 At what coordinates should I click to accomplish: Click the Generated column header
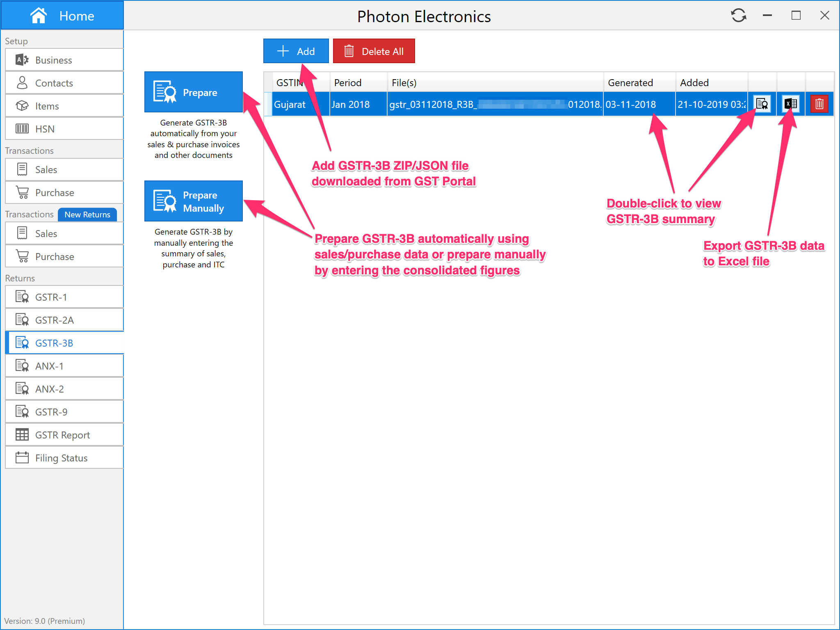(x=638, y=83)
